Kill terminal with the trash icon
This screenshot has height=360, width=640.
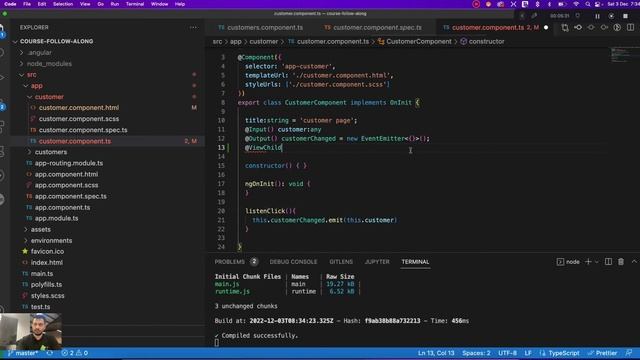pyautogui.click(x=621, y=262)
